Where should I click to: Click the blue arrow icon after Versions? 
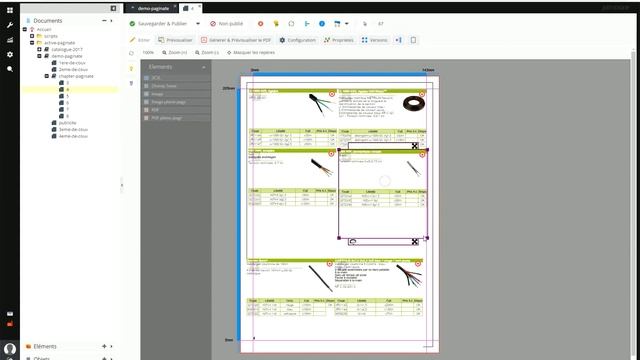click(398, 40)
